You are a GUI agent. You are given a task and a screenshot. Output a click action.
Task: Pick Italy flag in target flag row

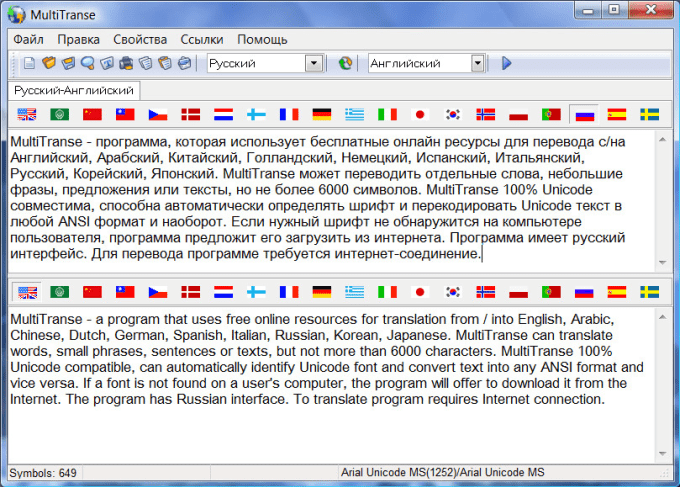click(x=387, y=292)
